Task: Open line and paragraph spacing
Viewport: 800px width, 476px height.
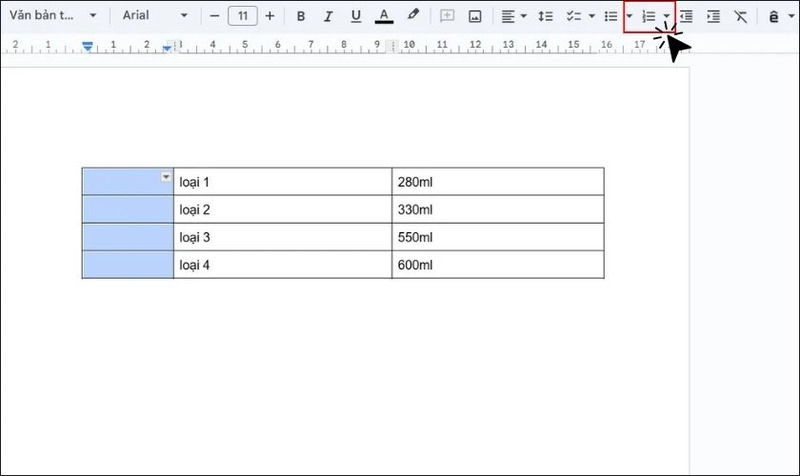Action: [545, 17]
